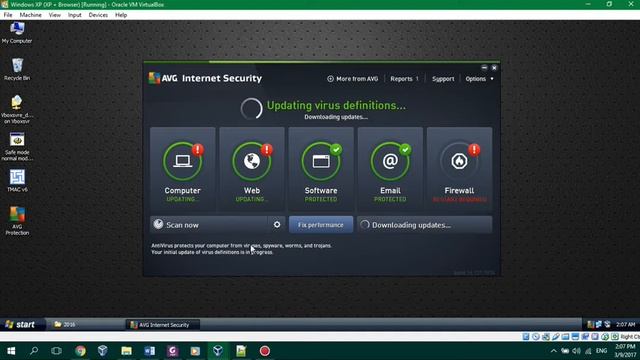
Task: Click the update progress bar atop AVG window
Action: coord(322,62)
